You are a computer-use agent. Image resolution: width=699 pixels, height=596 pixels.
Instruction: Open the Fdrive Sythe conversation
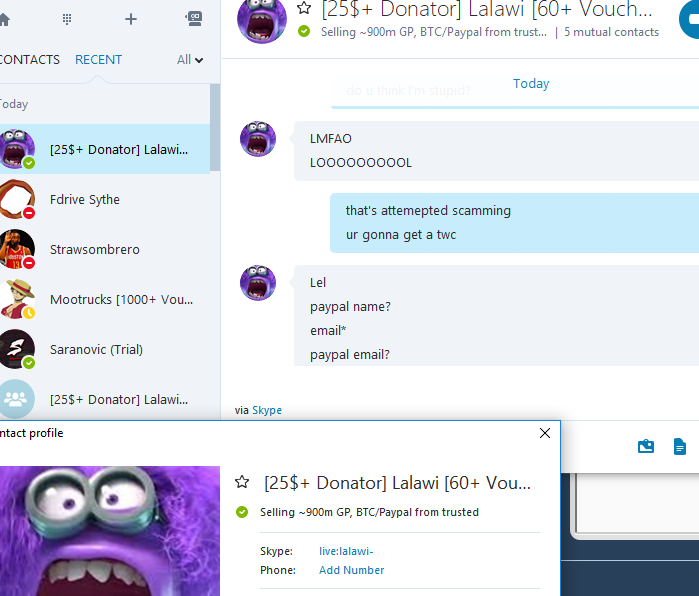click(105, 199)
